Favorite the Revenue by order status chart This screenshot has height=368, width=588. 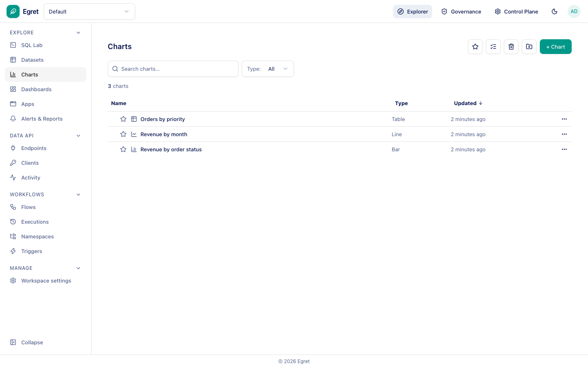pyautogui.click(x=123, y=149)
